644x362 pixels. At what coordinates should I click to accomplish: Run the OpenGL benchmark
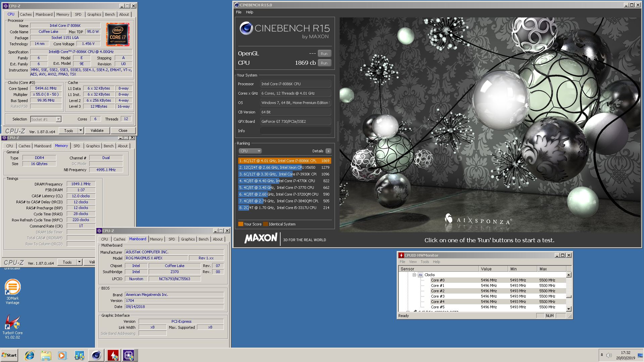click(x=324, y=54)
